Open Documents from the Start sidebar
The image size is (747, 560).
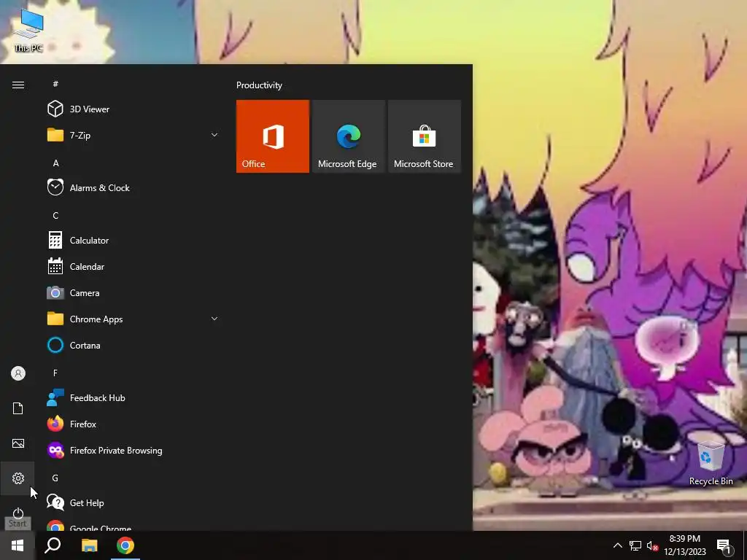click(x=18, y=408)
